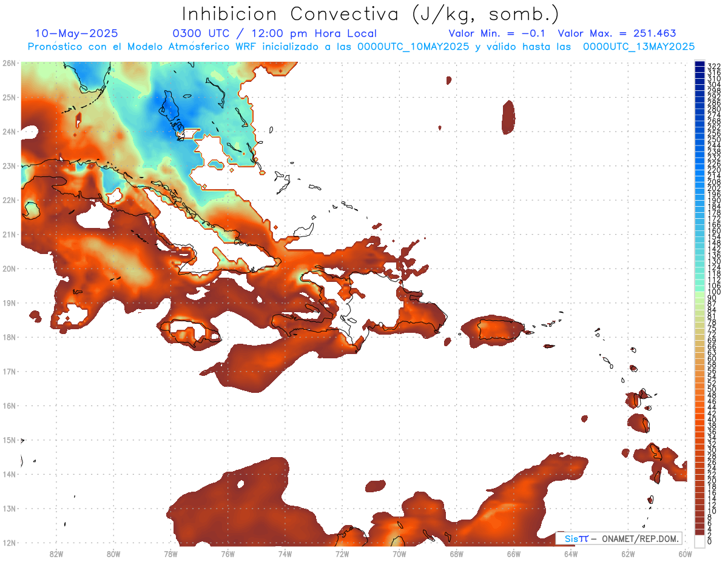Click the 14N latitude label
Viewport: 728px width, 562px height.
pyautogui.click(x=8, y=474)
